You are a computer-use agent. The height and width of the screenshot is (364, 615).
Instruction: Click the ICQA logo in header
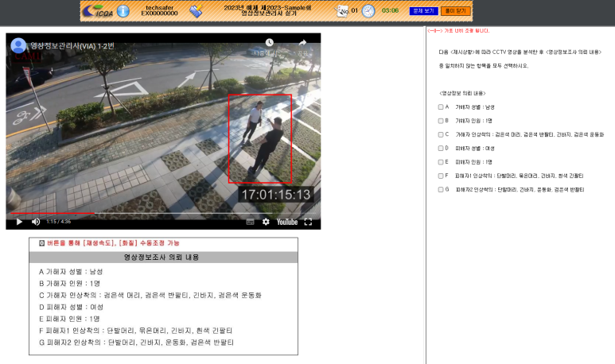(x=98, y=11)
